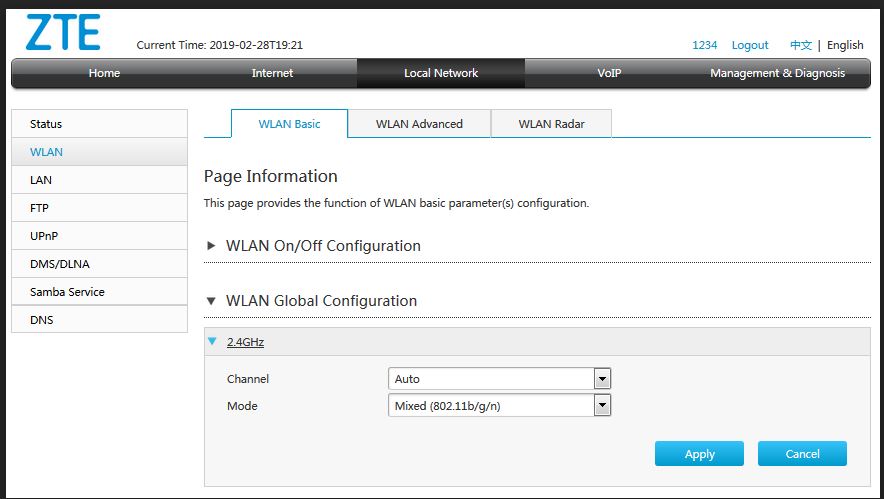The image size is (884, 499).
Task: Open the Mode dropdown
Action: point(500,405)
